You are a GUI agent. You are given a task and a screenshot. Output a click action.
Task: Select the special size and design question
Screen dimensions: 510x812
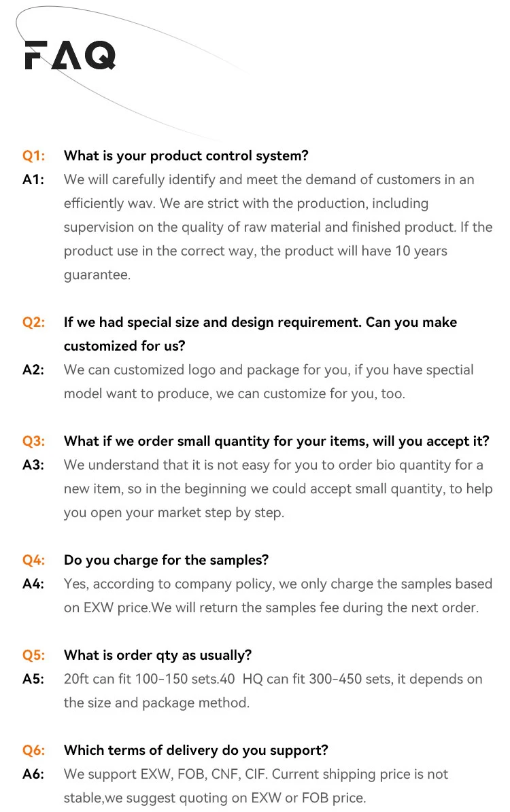[x=260, y=334]
